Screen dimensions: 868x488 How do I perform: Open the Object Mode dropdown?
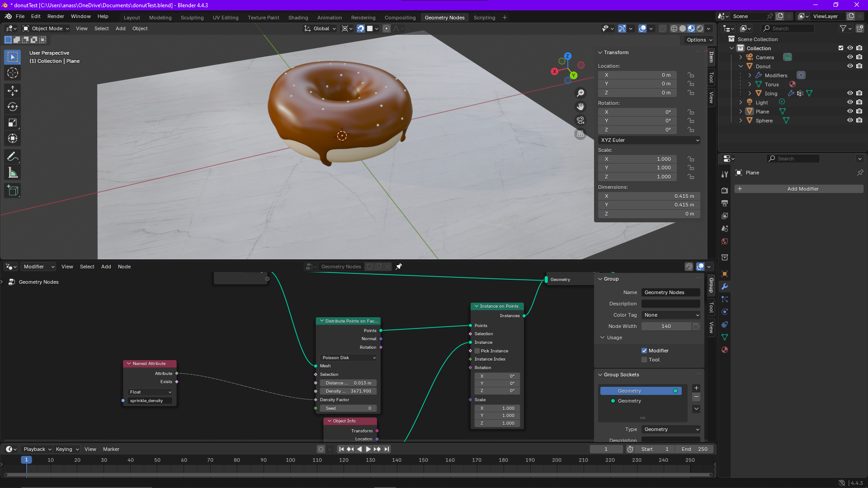click(x=46, y=28)
